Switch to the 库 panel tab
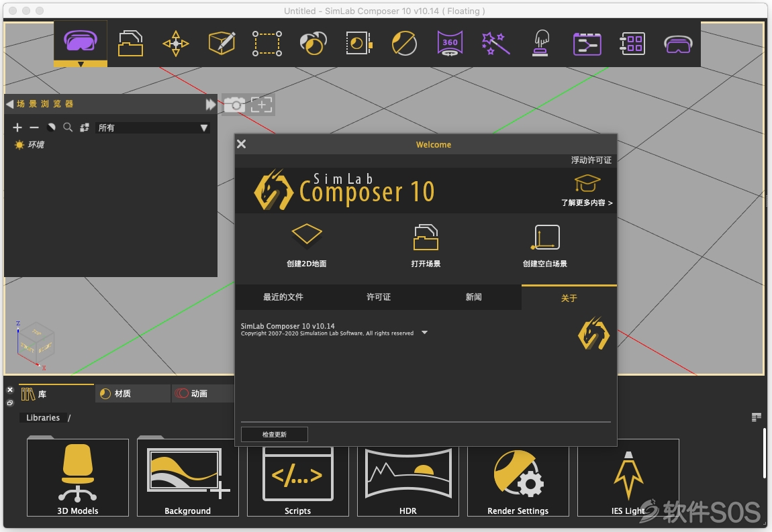 (x=56, y=394)
